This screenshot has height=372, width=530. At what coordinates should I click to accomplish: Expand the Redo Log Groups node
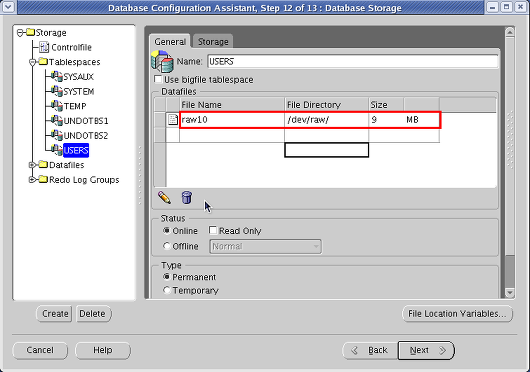(x=32, y=180)
